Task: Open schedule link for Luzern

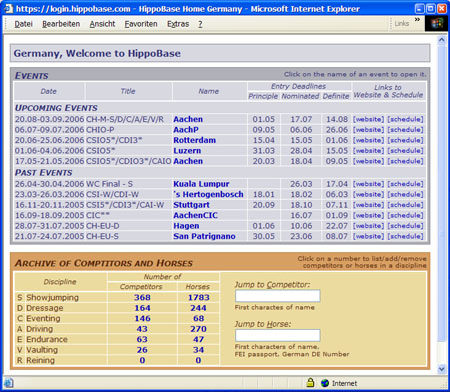Action: (405, 151)
